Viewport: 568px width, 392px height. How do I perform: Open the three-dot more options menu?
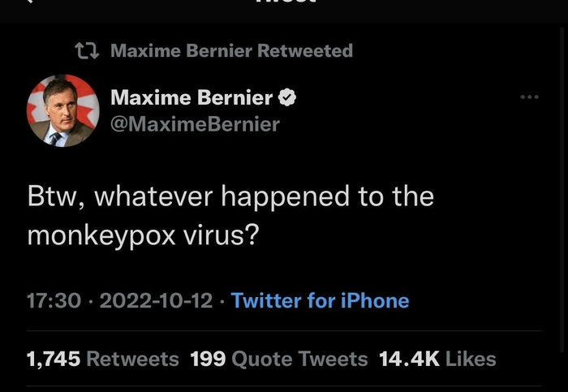[x=529, y=97]
